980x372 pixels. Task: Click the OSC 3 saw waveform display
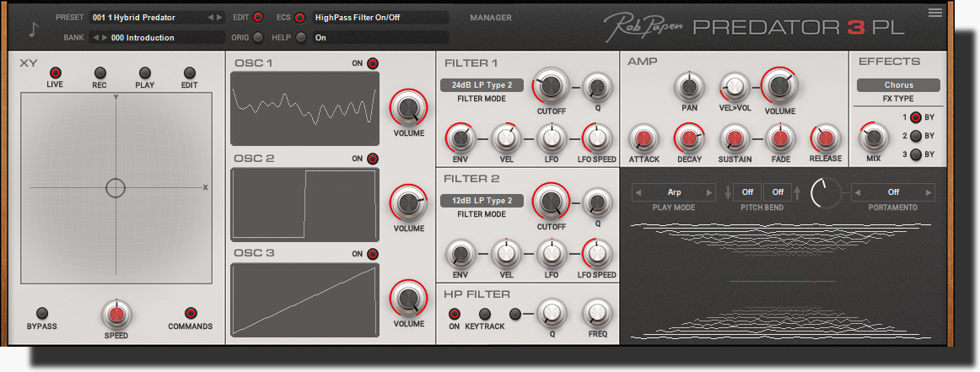pyautogui.click(x=305, y=299)
